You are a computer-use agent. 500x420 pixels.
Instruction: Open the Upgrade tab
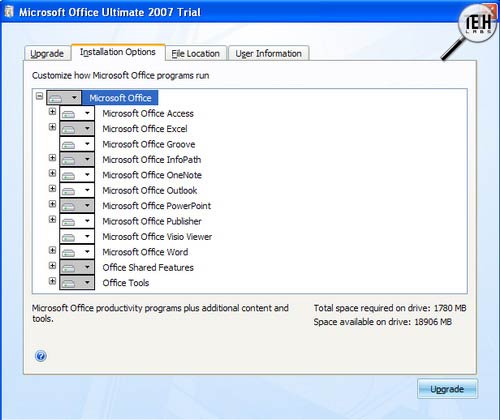pos(47,53)
